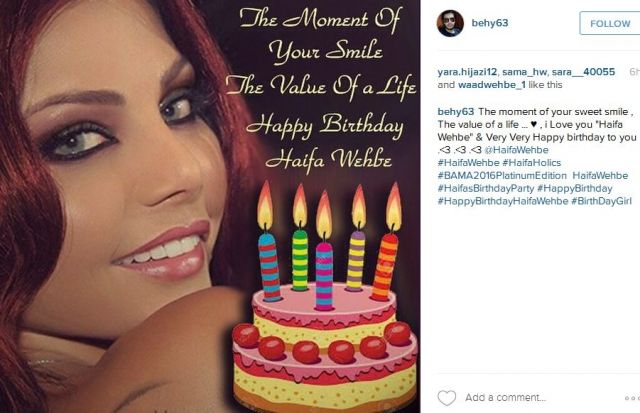Open the #HaifasBirthdayParty hashtag
640x413 pixels.
coord(486,189)
